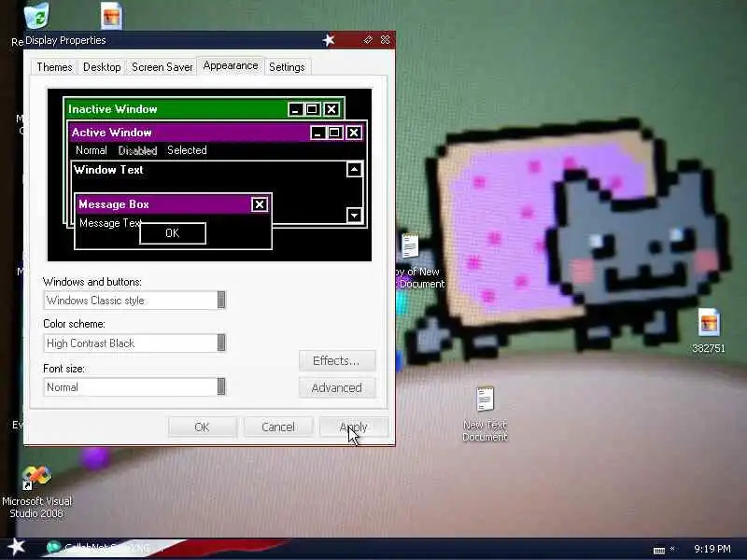Click the clock showing 9:19 PM
This screenshot has height=560, width=747.
coord(712,549)
